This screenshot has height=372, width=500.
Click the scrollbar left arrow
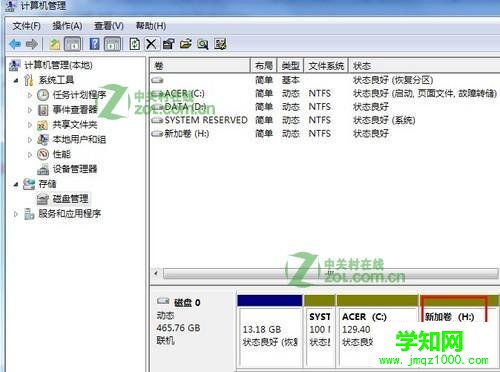pyautogui.click(x=156, y=274)
